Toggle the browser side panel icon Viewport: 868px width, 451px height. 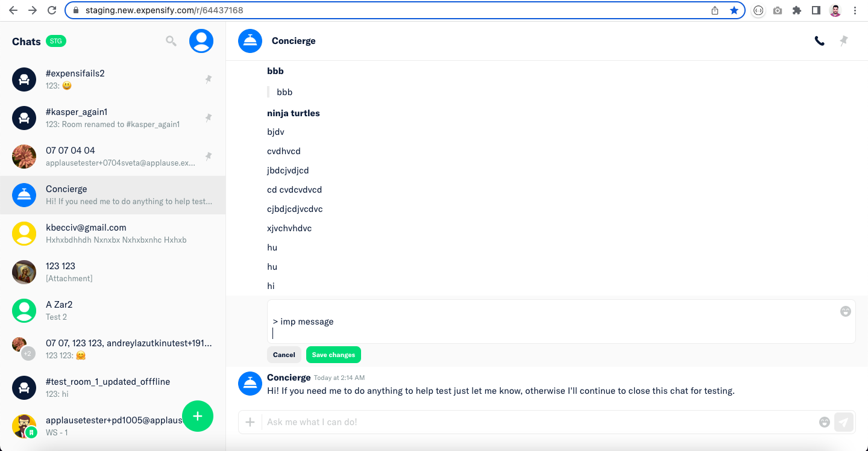coord(816,10)
